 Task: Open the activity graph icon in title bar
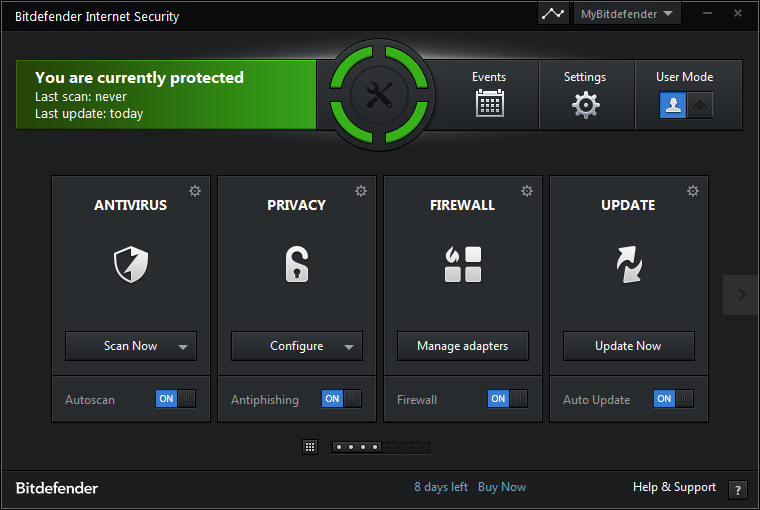tap(553, 14)
